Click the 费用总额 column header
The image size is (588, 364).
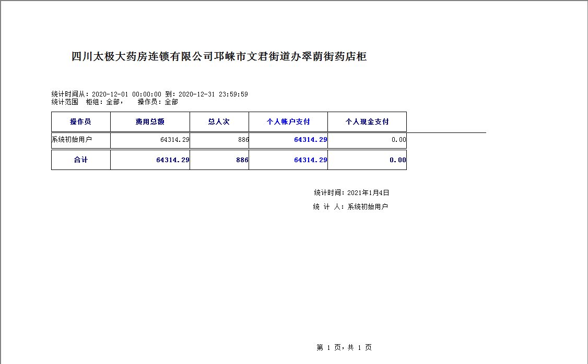150,122
